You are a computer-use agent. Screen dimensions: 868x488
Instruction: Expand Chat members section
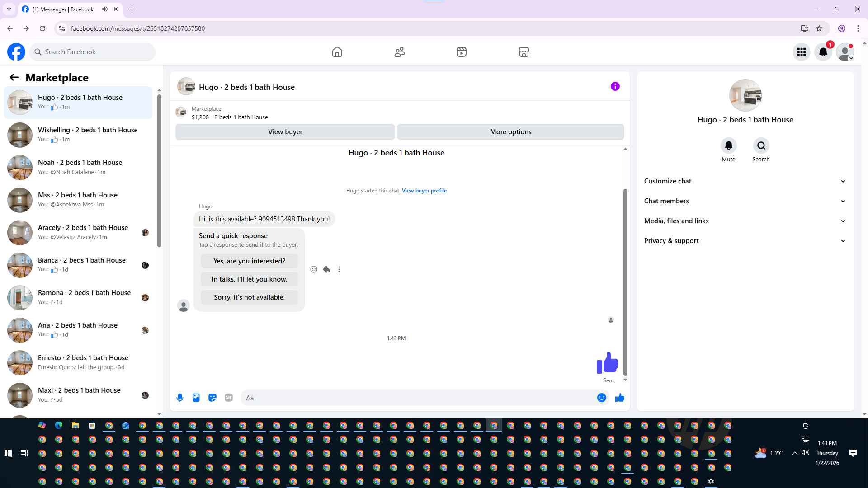(745, 201)
